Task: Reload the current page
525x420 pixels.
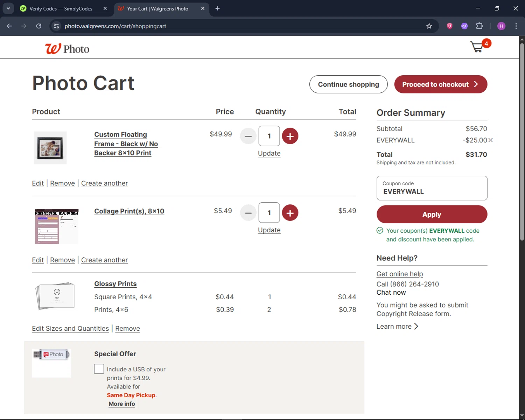Action: tap(39, 26)
